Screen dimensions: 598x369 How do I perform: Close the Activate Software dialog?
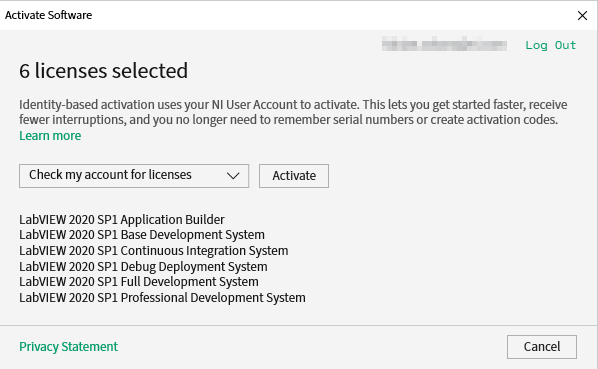pos(582,16)
